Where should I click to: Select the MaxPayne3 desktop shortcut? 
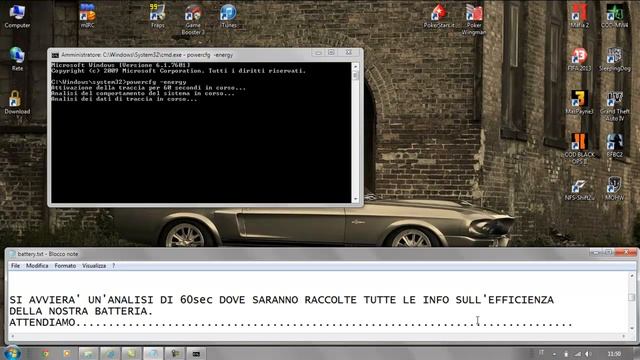point(579,102)
